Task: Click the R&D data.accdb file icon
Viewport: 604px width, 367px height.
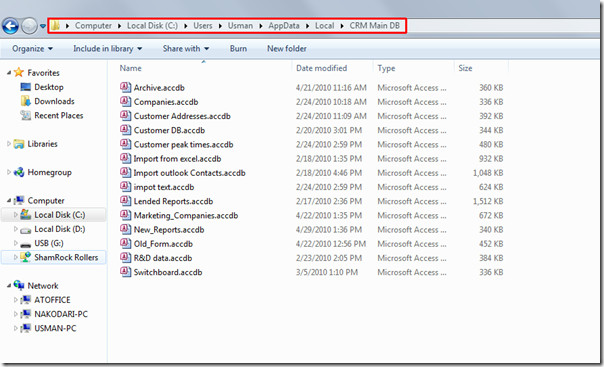Action: coord(125,258)
